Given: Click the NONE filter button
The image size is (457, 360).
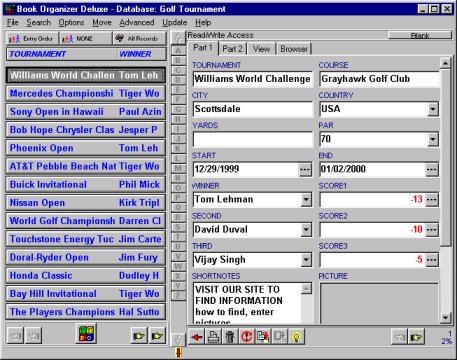Looking at the screenshot, I should tap(86, 39).
